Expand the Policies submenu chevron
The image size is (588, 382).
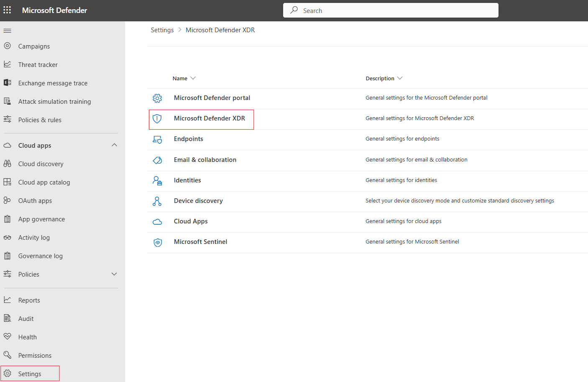(x=114, y=274)
